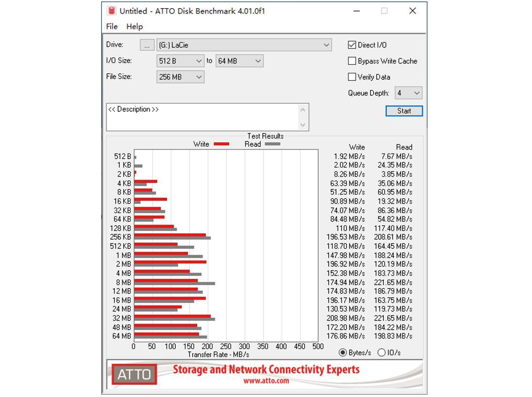The image size is (532, 397).
Task: Uncheck the Direct I/O checkbox
Action: coord(352,45)
